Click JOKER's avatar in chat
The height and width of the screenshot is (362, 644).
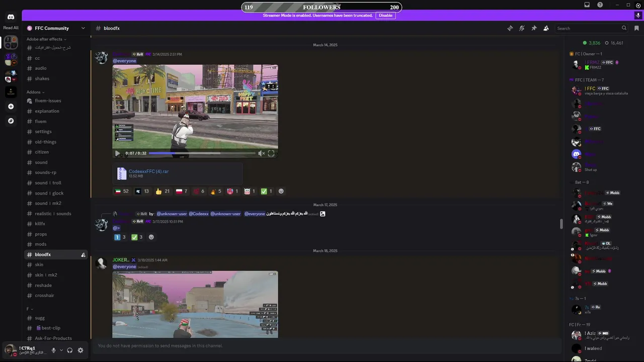tap(102, 263)
